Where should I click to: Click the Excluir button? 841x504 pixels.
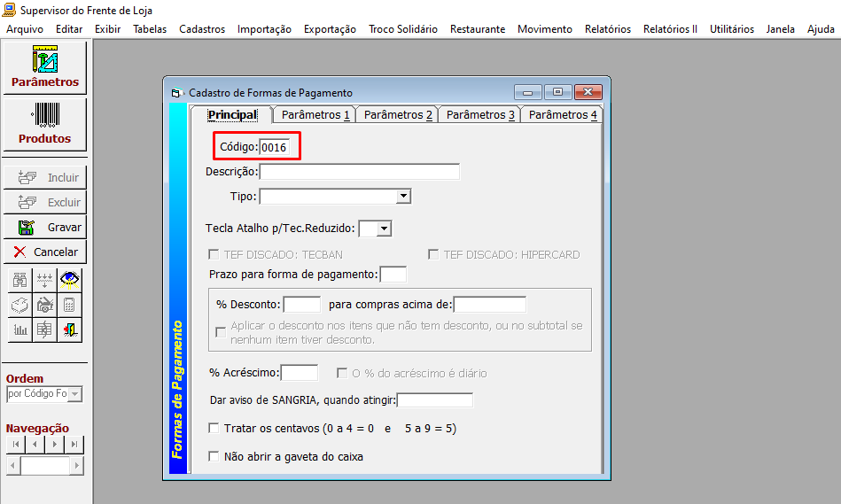45,202
